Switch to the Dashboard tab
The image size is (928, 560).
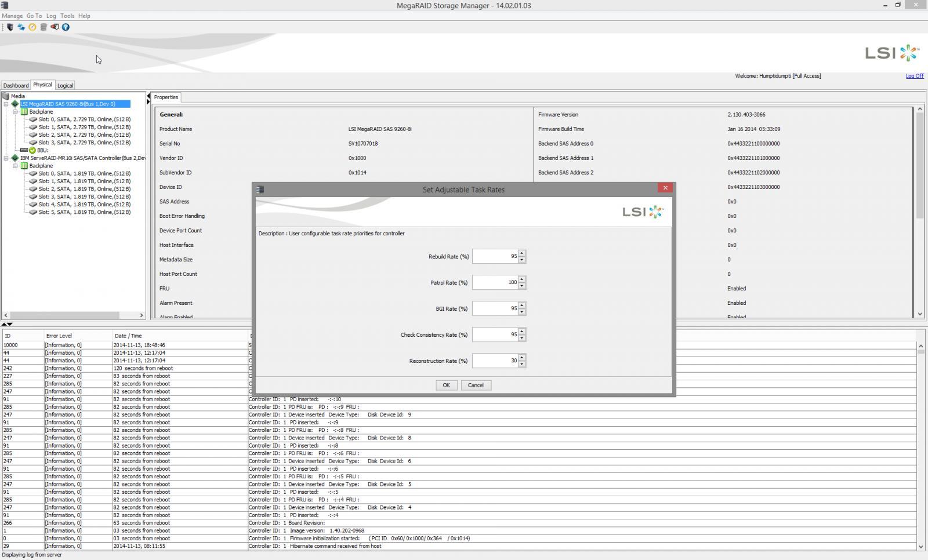pyautogui.click(x=16, y=85)
